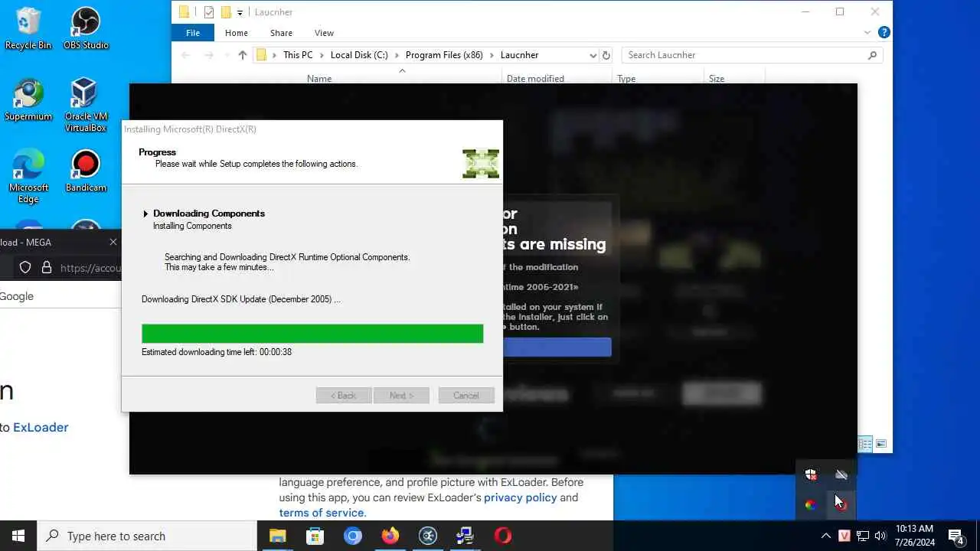
Task: Open the Home ribbon tab
Action: [x=236, y=33]
